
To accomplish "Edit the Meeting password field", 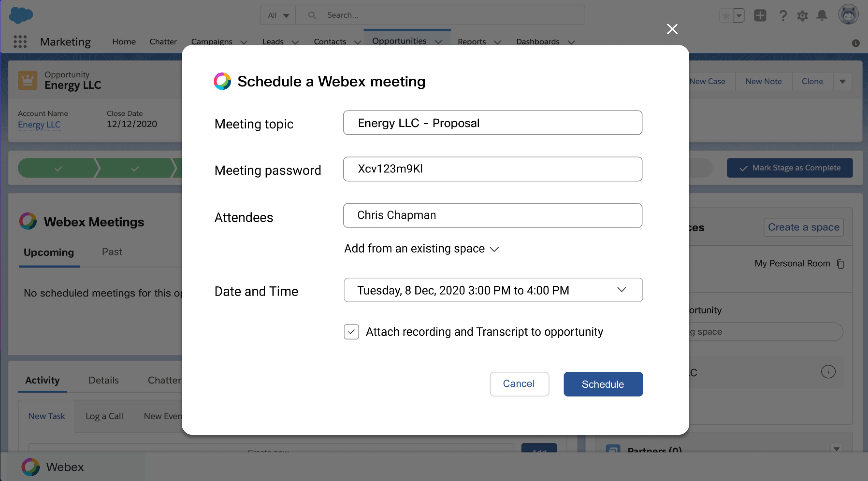I will pyautogui.click(x=493, y=169).
